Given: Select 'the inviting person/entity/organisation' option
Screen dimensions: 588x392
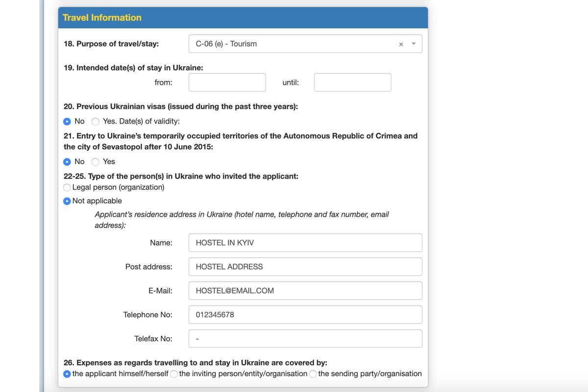Looking at the screenshot, I should [174, 374].
